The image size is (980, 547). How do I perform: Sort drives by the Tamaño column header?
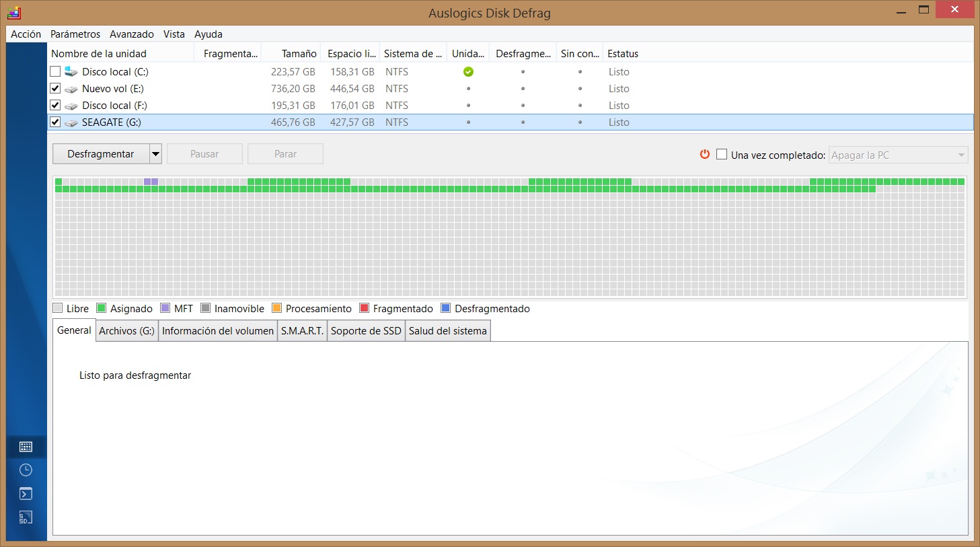pos(299,54)
